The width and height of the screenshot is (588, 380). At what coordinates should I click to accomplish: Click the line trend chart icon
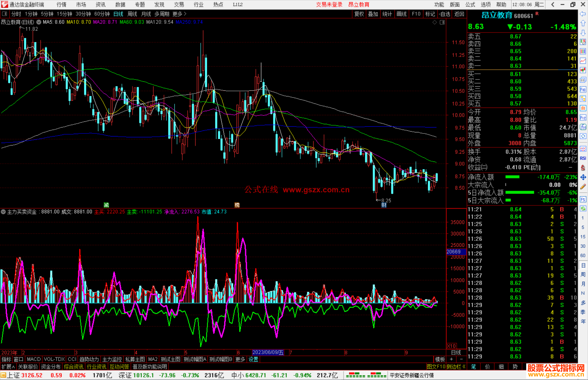(x=583, y=60)
